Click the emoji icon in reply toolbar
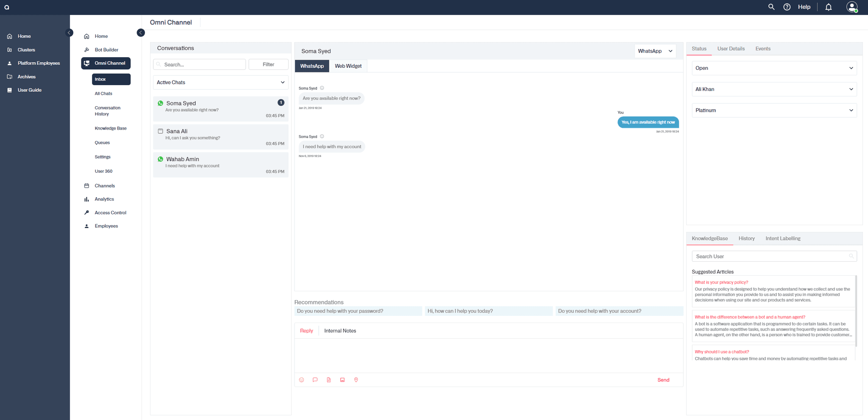 (301, 380)
